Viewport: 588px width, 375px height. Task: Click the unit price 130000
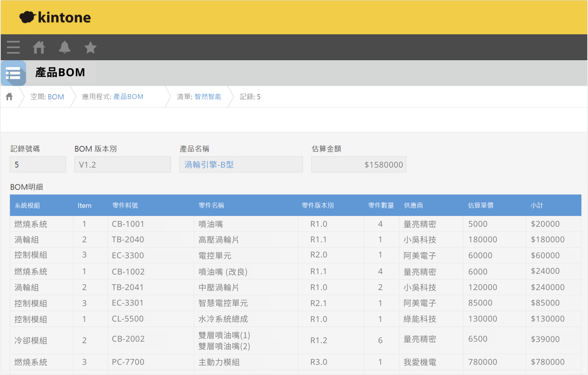(483, 319)
